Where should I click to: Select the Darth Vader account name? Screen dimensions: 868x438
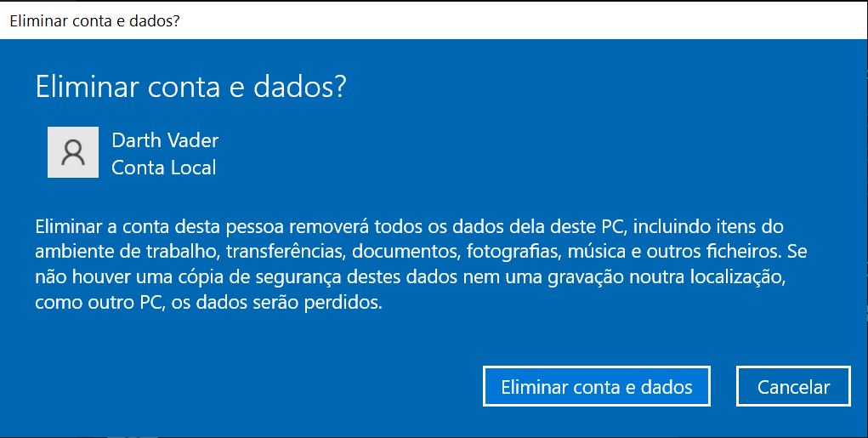(x=165, y=140)
